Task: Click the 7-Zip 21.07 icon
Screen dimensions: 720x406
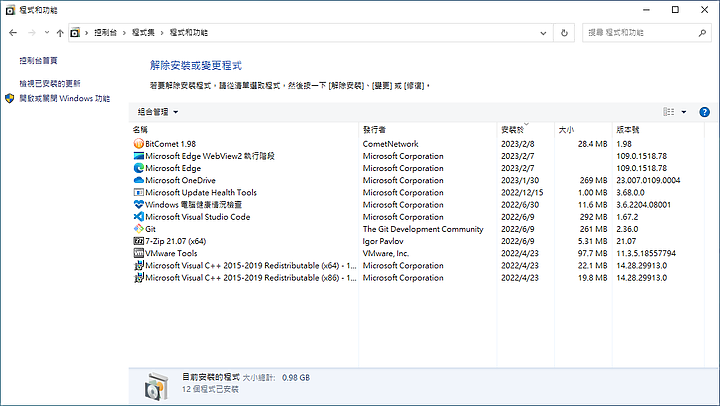Action: click(139, 241)
